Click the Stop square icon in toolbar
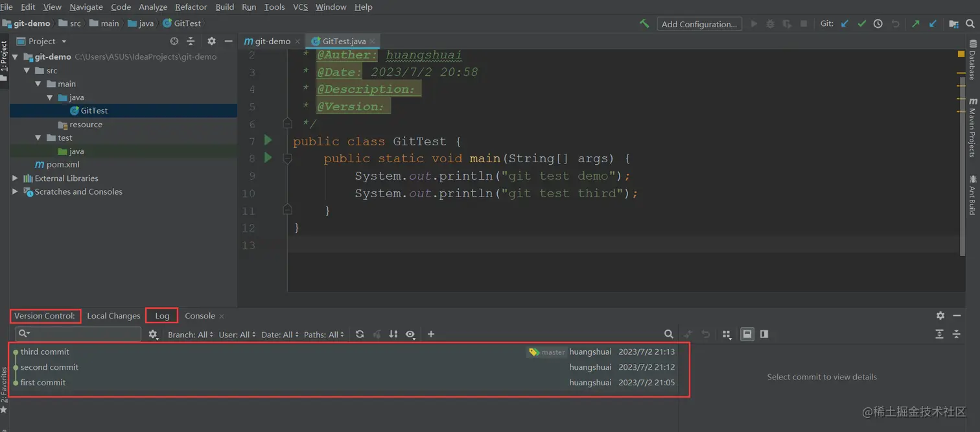Image resolution: width=980 pixels, height=432 pixels. click(x=804, y=23)
